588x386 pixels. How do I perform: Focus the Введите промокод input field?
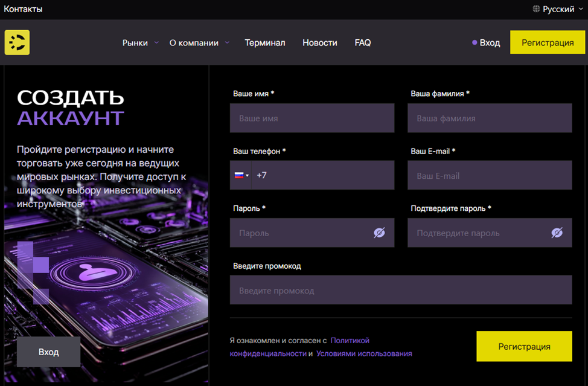tap(401, 290)
